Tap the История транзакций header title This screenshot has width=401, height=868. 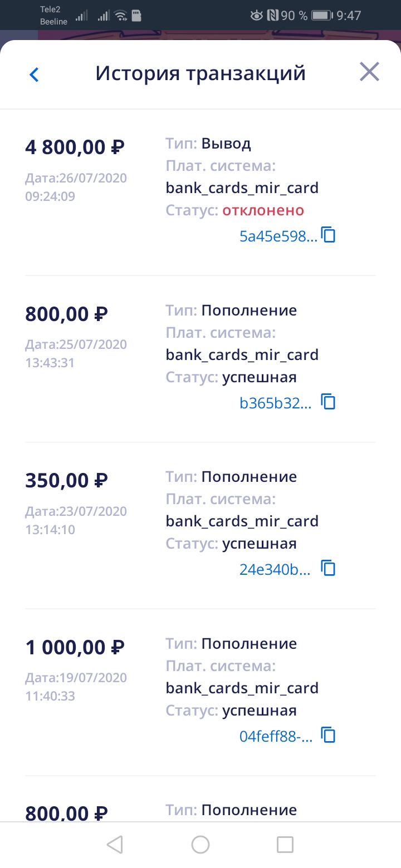(200, 73)
